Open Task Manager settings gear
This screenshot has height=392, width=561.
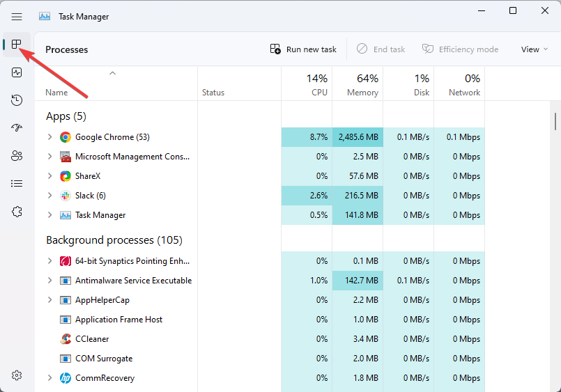coord(17,375)
